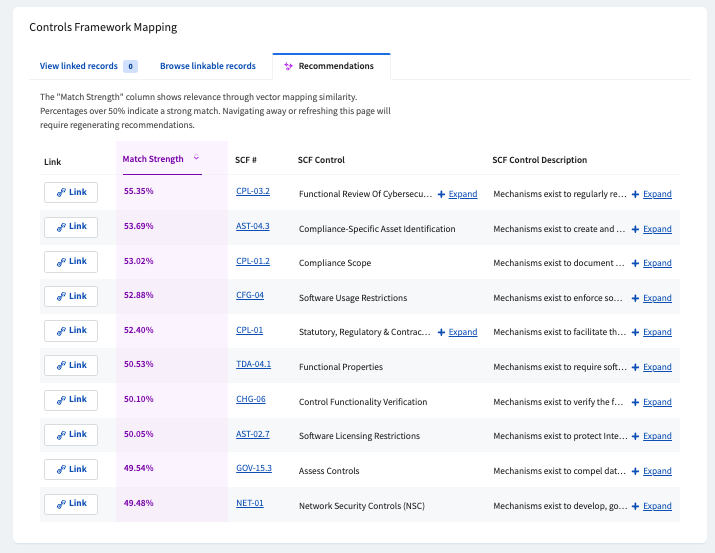
Task: Switch to Browse linkable records tab
Action: point(207,66)
